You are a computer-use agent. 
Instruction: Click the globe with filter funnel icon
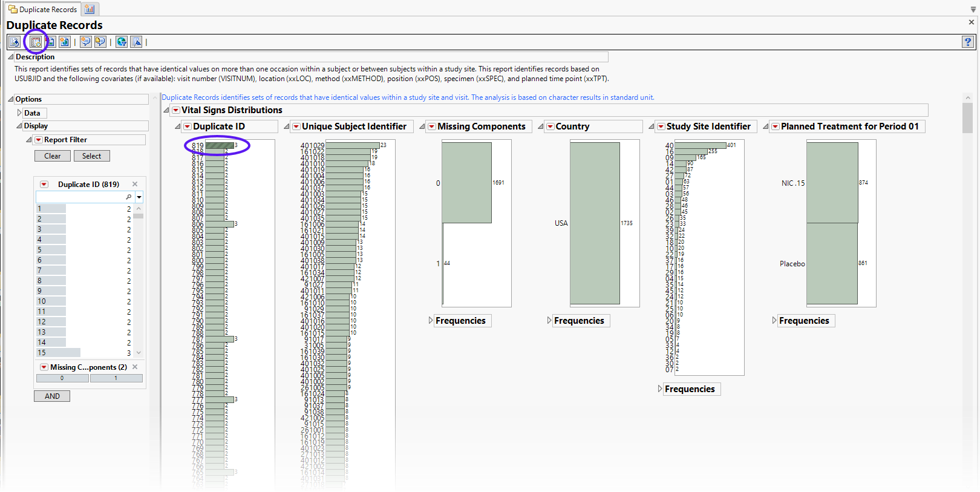[x=122, y=42]
